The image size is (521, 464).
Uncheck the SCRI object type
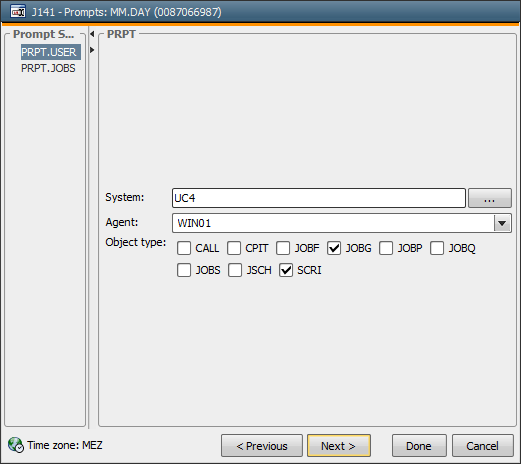coord(286,270)
